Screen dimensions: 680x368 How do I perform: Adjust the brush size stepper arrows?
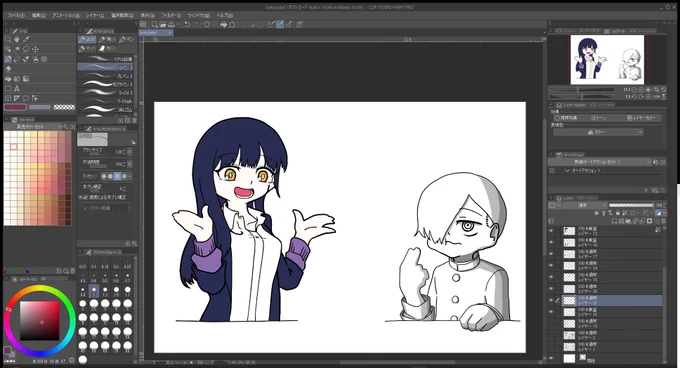[125, 152]
